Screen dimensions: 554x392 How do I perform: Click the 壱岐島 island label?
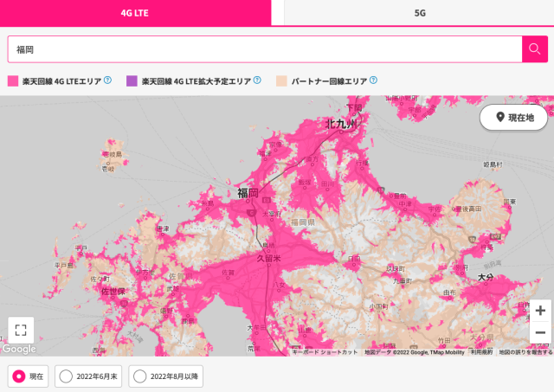(x=113, y=154)
